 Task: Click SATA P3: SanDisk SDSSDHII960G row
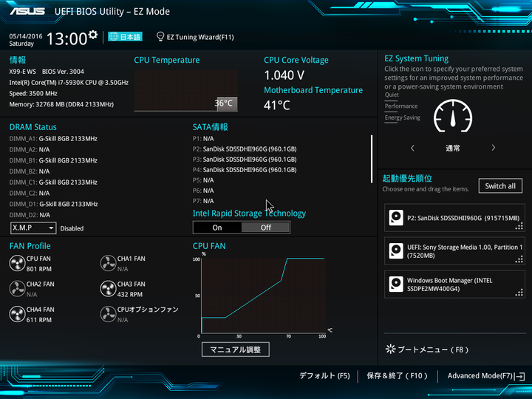tap(245, 160)
